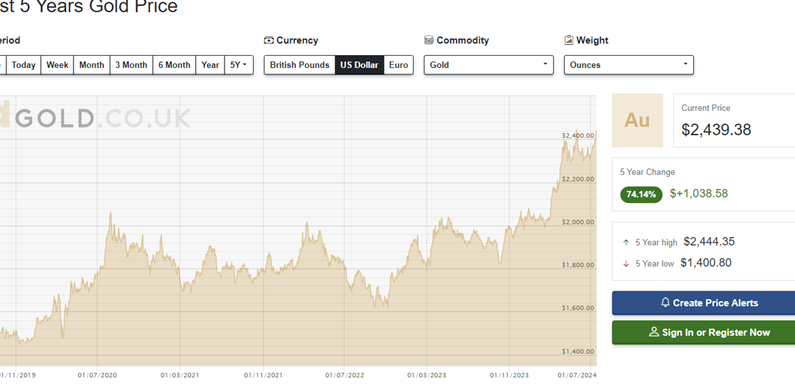This screenshot has width=795, height=388.
Task: Click the user icon on Sign In button
Action: [654, 332]
